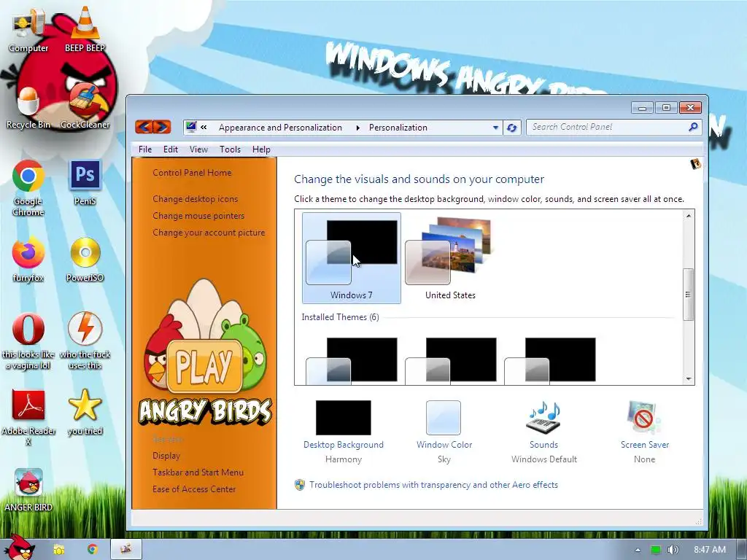This screenshot has height=560, width=747.
Task: Select the CockCleaner desktop icon
Action: [85, 106]
